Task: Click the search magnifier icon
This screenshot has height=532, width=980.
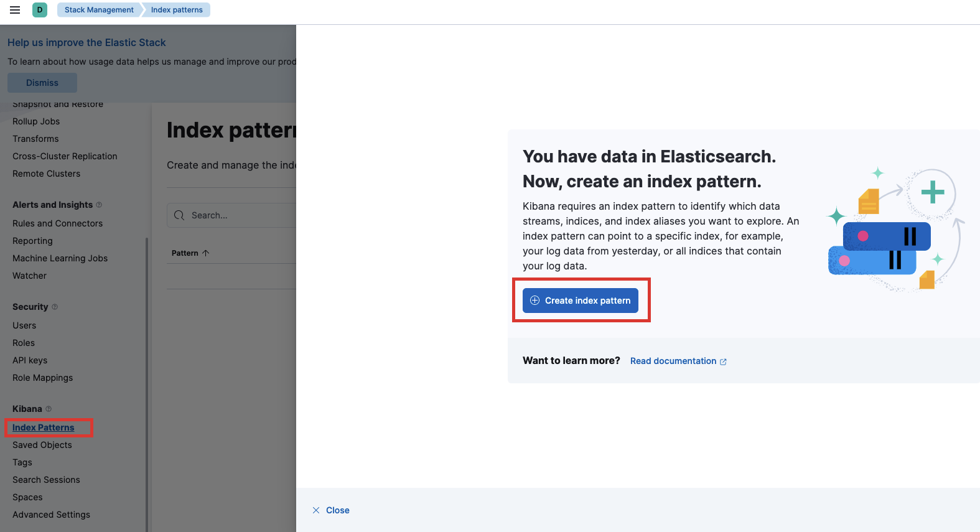Action: (x=179, y=215)
